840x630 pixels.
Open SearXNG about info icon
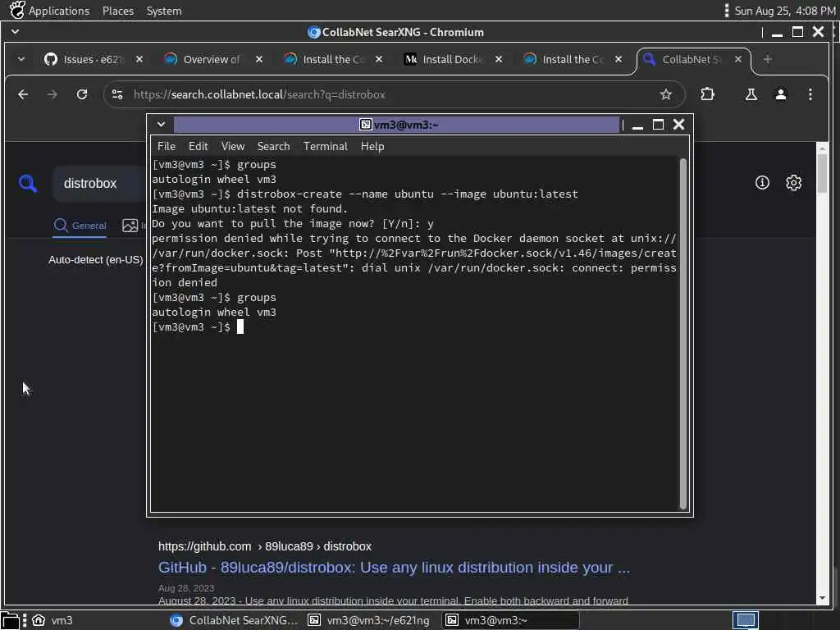point(762,183)
